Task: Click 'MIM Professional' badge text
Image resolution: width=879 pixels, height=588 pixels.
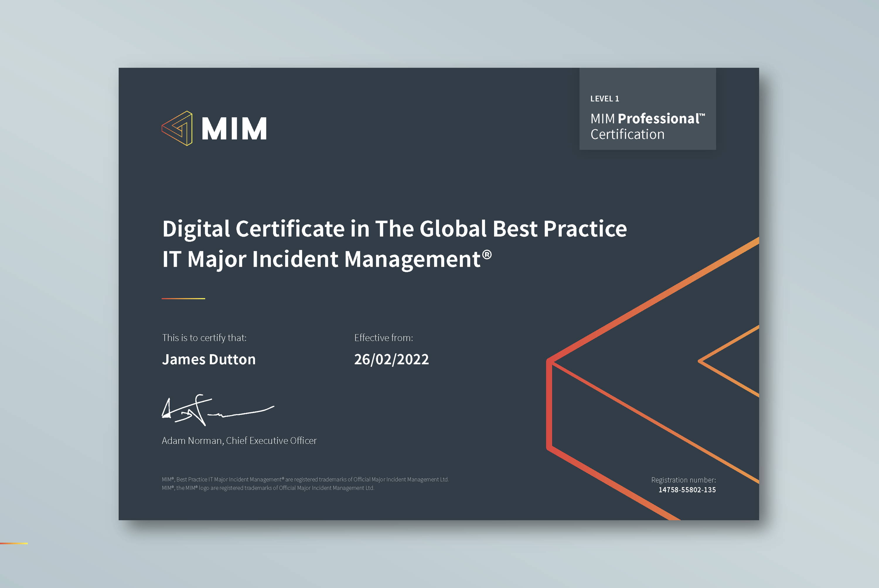Action: [648, 118]
